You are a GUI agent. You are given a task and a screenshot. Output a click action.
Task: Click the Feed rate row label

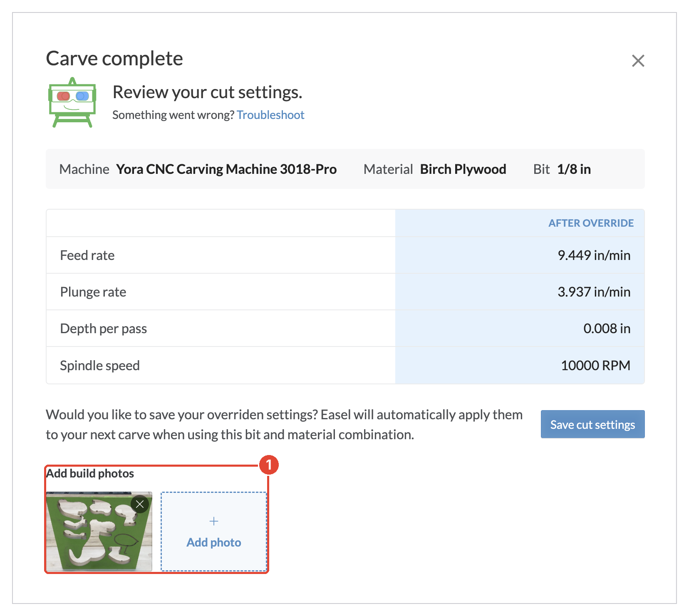point(87,255)
